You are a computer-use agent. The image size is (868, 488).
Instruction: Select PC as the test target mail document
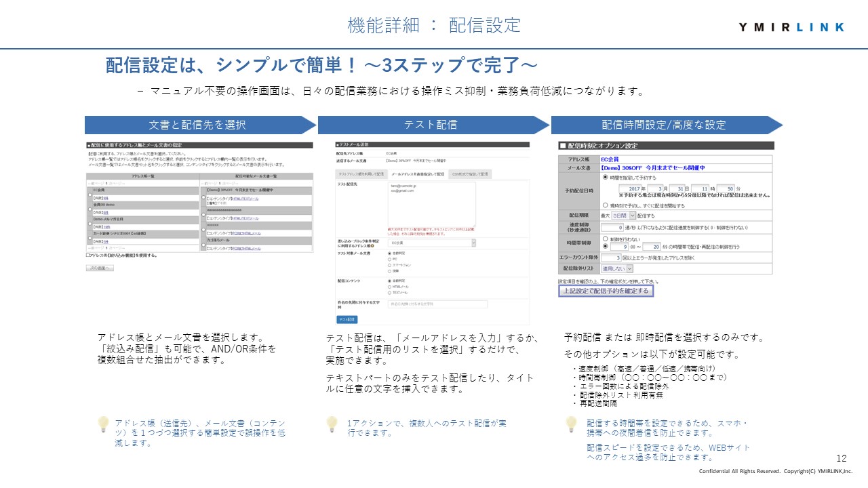pyautogui.click(x=389, y=259)
